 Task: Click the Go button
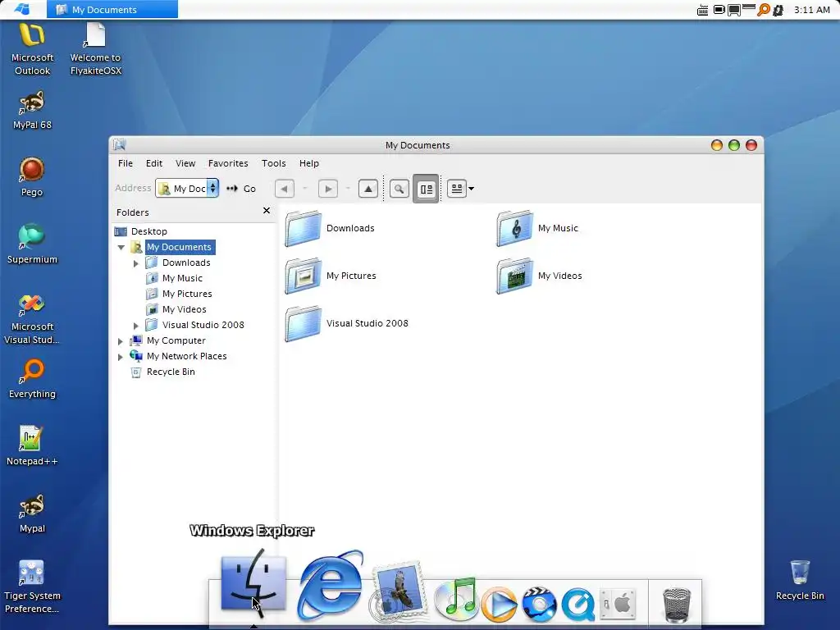coord(242,189)
